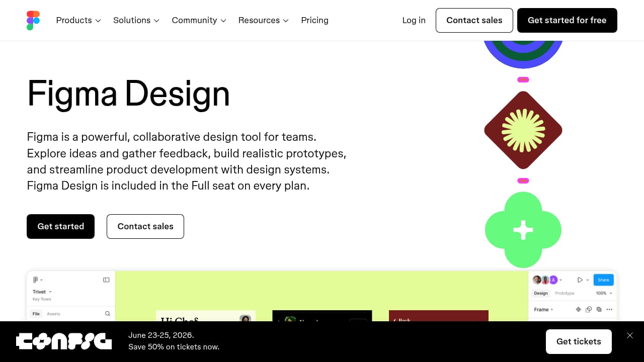Viewport: 644px width, 362px height.
Task: Open the Frame dropdown in the properties panel
Action: coord(543,309)
